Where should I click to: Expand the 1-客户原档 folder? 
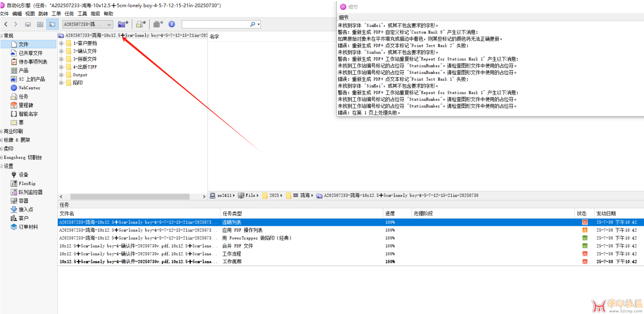(61, 43)
